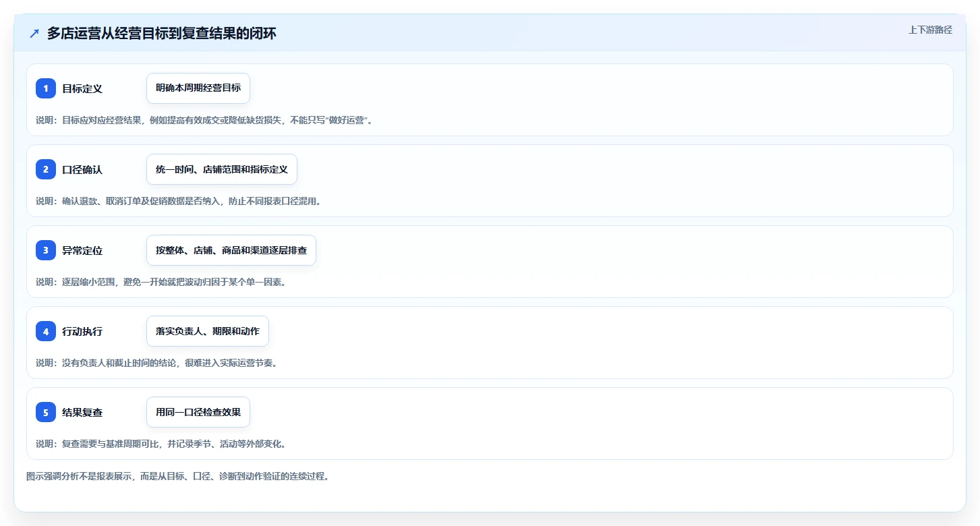980x526 pixels.
Task: Select the 按整体、店铺、商品和渠道逐层排查 box
Action: tap(231, 250)
